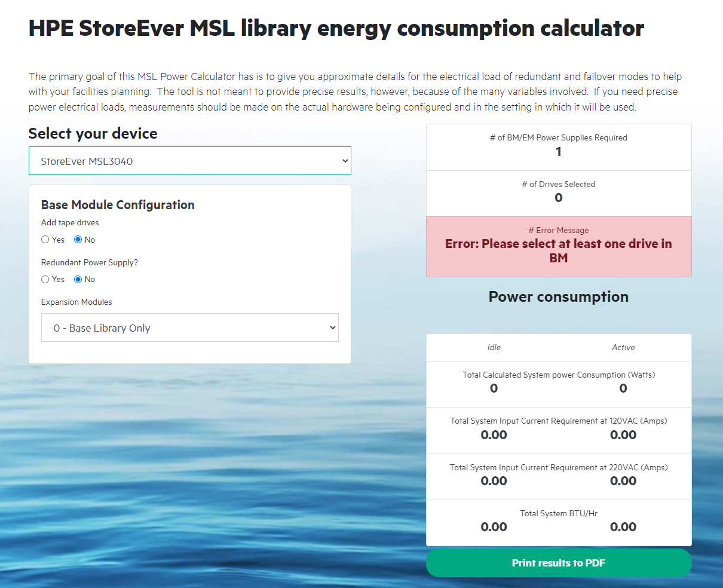Click the page title heading
The height and width of the screenshot is (588, 723).
336,28
